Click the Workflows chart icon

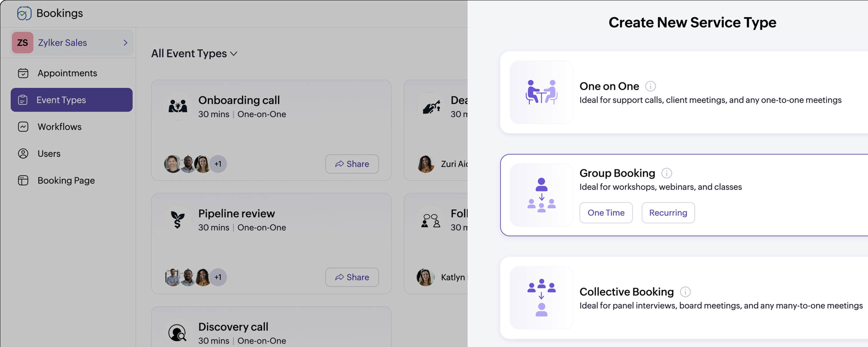point(23,127)
